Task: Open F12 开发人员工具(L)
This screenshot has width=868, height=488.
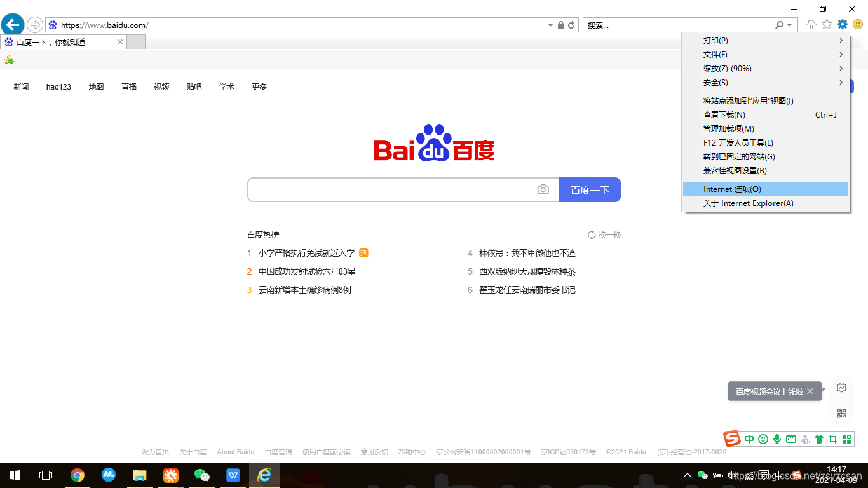Action: click(x=766, y=143)
